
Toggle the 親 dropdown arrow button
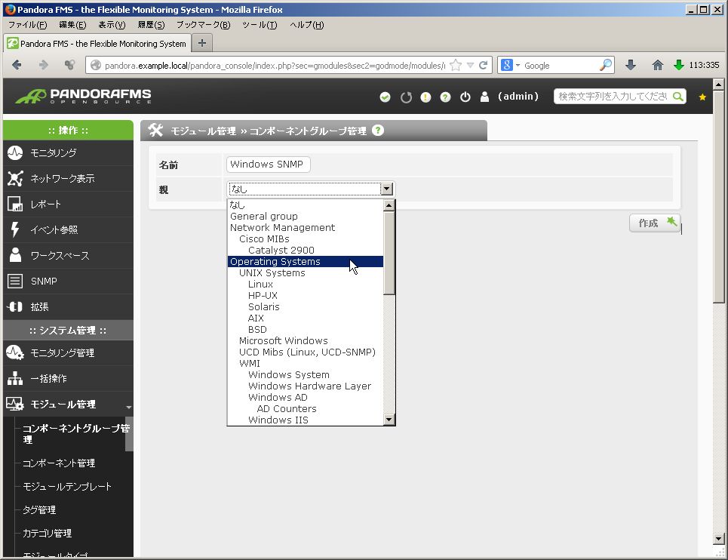pyautogui.click(x=387, y=189)
